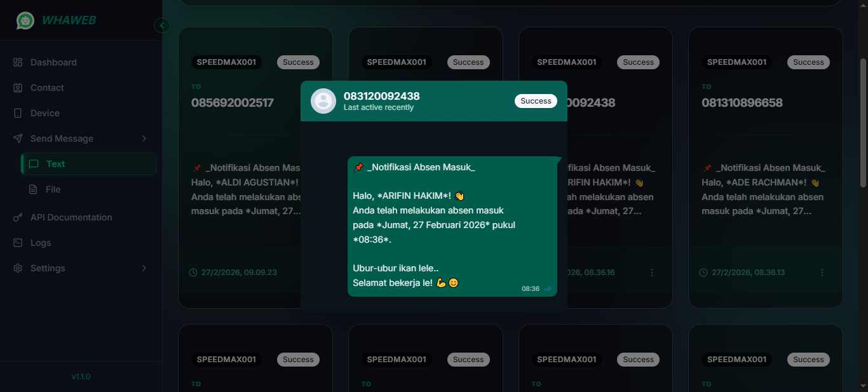The image size is (868, 392).
Task: Click pin emoji in the ALDI AGUSTIAN card
Action: [x=196, y=168]
